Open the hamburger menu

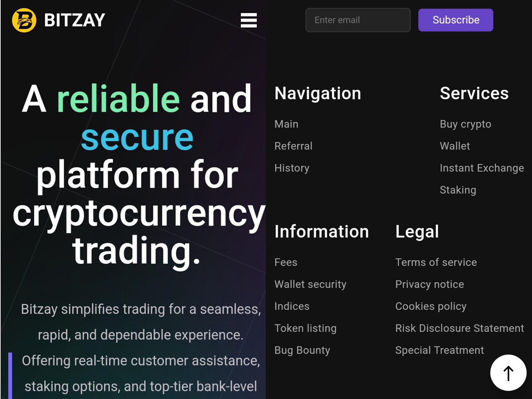[x=249, y=20]
